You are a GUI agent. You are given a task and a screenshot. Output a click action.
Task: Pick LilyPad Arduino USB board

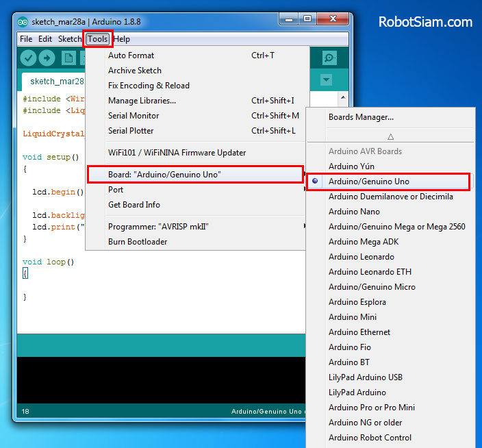pos(390,377)
